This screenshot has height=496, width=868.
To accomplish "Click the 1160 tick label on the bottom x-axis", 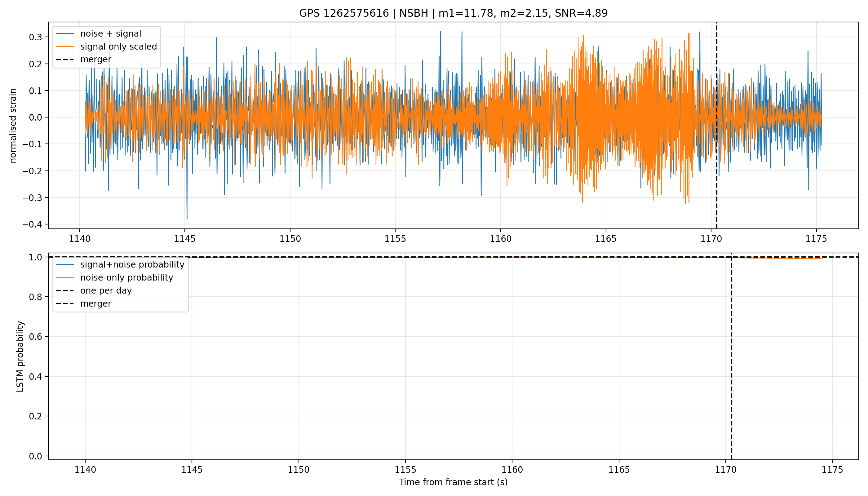I will pyautogui.click(x=512, y=470).
